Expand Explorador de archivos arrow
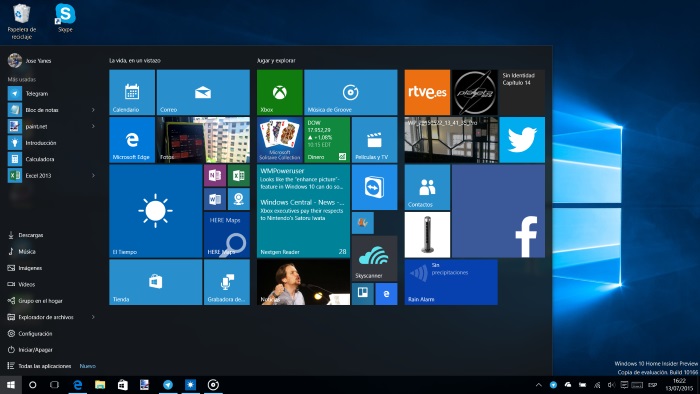700x394 pixels. [x=93, y=317]
